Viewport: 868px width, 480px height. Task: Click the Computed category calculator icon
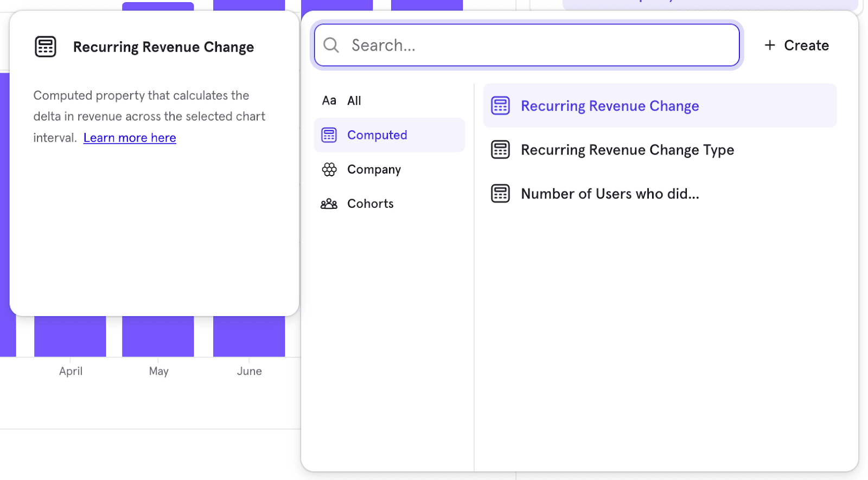(x=329, y=135)
